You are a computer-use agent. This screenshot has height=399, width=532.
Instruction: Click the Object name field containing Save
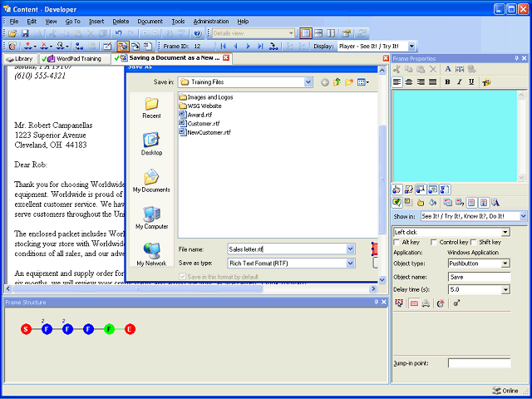coord(479,277)
